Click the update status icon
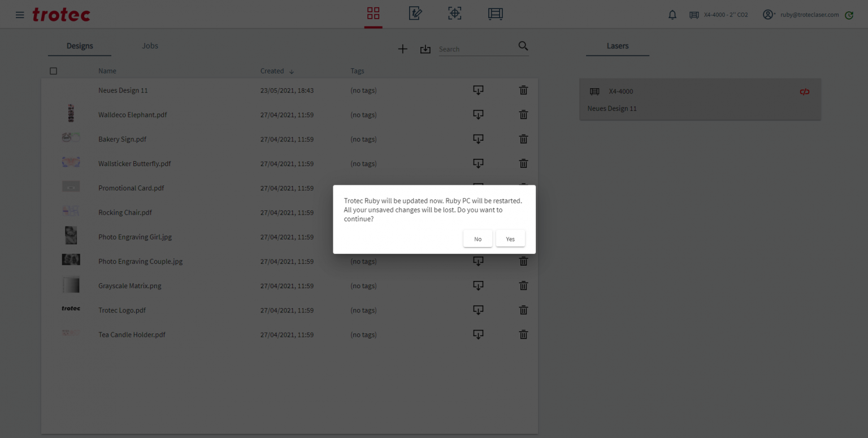 pos(849,15)
